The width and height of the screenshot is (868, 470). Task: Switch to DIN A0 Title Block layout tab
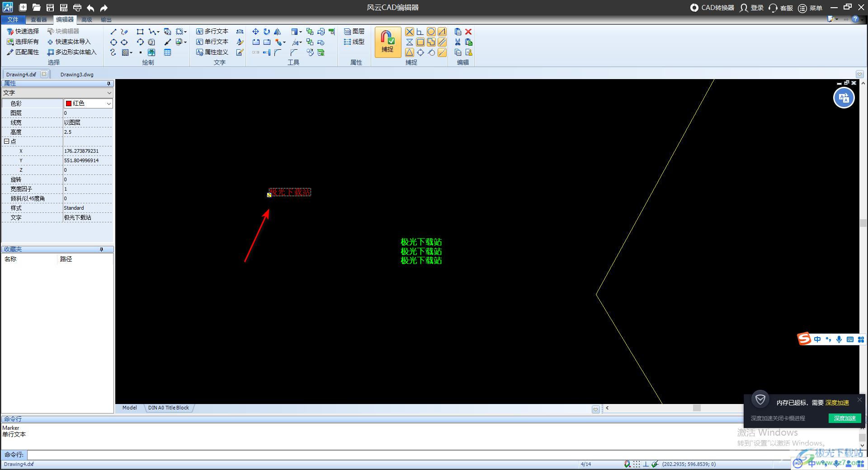tap(169, 408)
